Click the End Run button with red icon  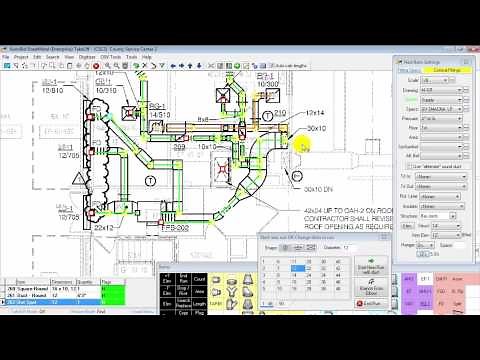pos(371,303)
